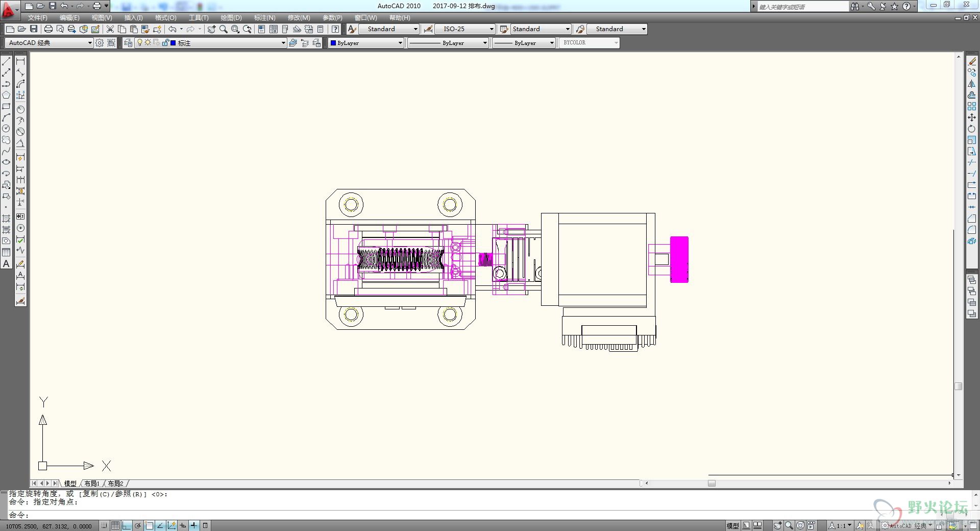980x531 pixels.
Task: Select the Rotate modify tool
Action: coord(972,129)
